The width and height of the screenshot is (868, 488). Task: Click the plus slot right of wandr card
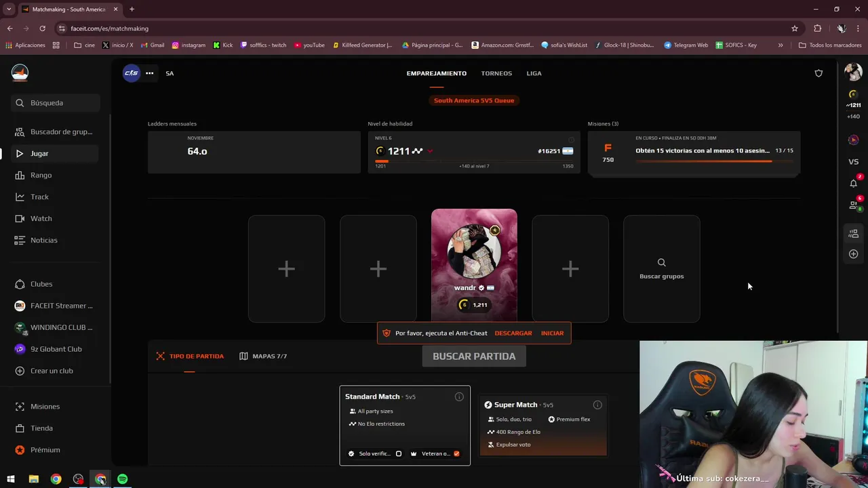tap(570, 269)
